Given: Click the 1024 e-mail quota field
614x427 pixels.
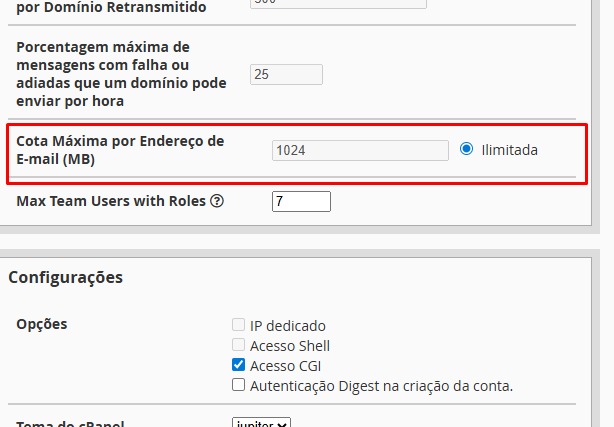Looking at the screenshot, I should pyautogui.click(x=360, y=150).
